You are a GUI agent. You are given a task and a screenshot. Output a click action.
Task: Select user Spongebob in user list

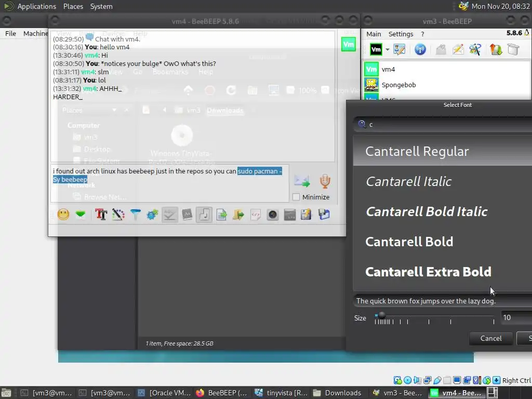tap(447, 85)
